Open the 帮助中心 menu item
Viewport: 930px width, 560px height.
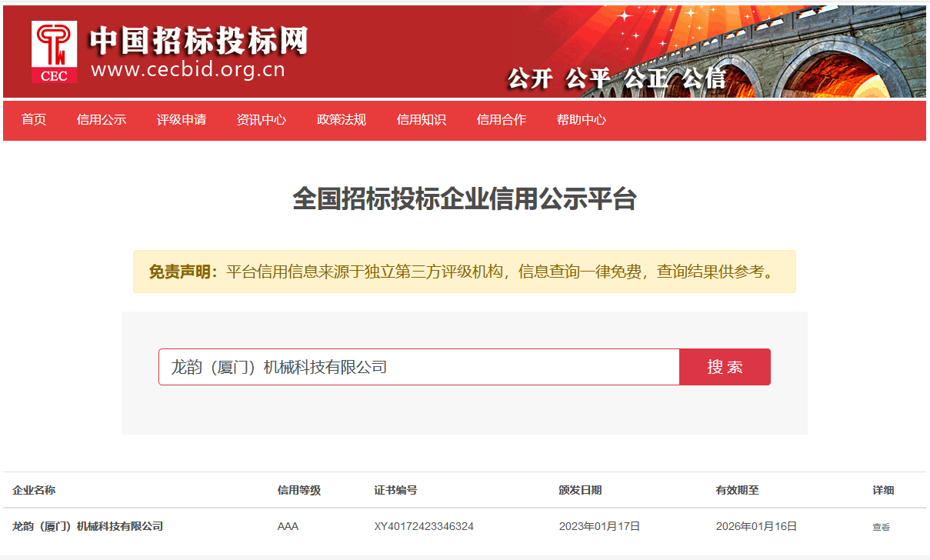(582, 120)
